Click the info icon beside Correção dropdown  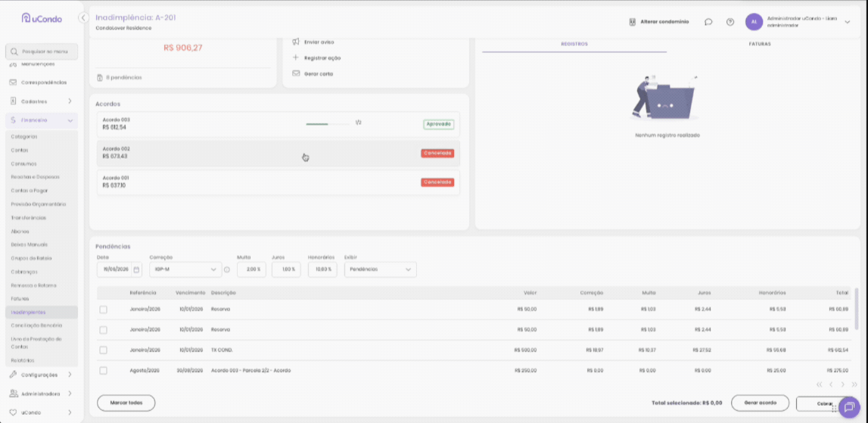pos(226,269)
